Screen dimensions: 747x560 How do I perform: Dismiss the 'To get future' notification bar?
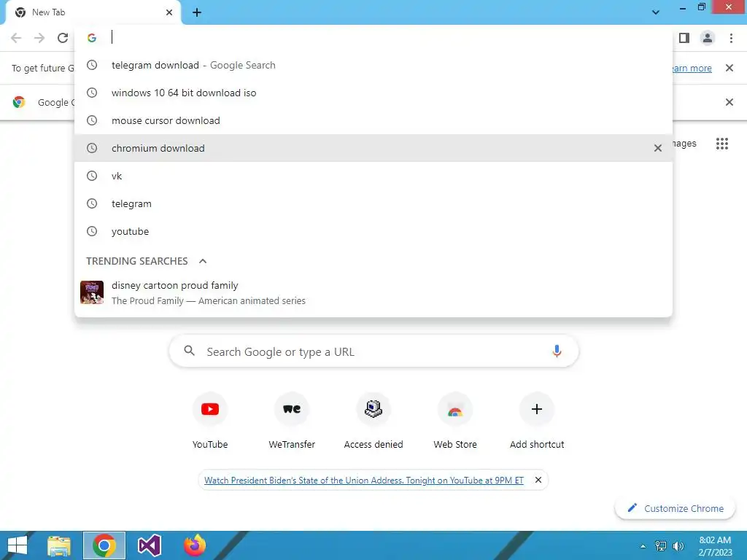click(x=729, y=68)
